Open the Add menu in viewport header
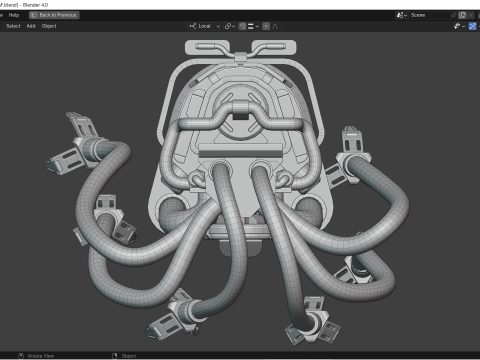Image resolution: width=480 pixels, height=360 pixels. pyautogui.click(x=31, y=26)
